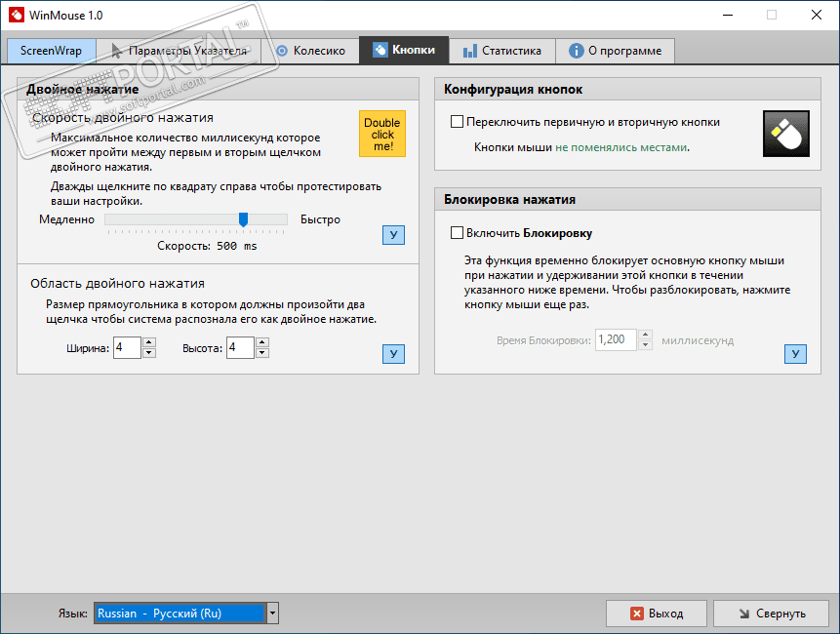Image resolution: width=840 pixels, height=634 pixels.
Task: Click the wheel icon on Колесико tab
Action: coord(282,51)
